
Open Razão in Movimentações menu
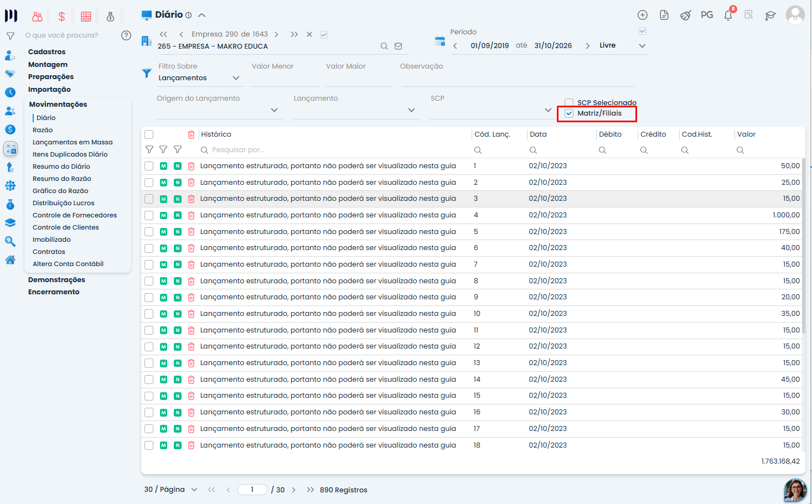point(43,130)
